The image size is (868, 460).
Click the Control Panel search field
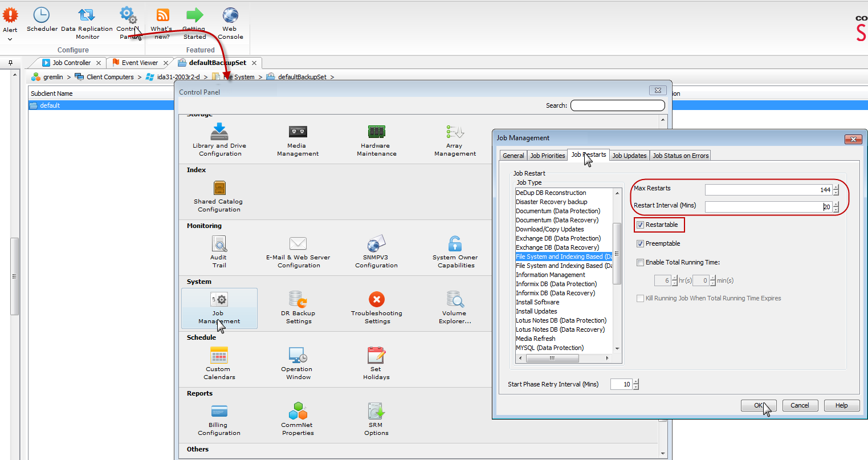tap(617, 105)
